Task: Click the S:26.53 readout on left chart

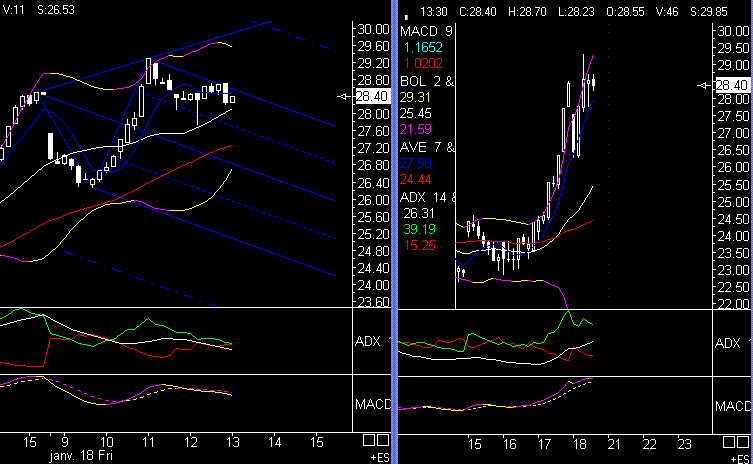Action: click(x=56, y=10)
